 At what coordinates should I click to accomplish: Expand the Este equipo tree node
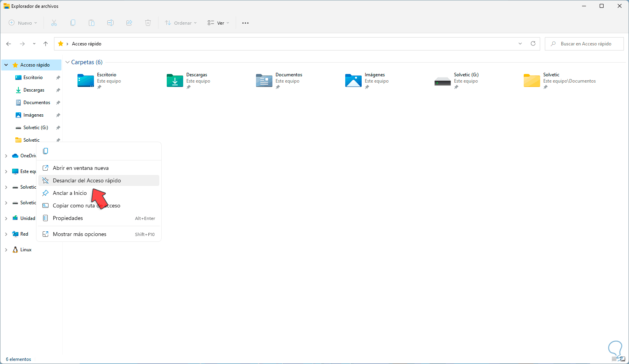6,171
